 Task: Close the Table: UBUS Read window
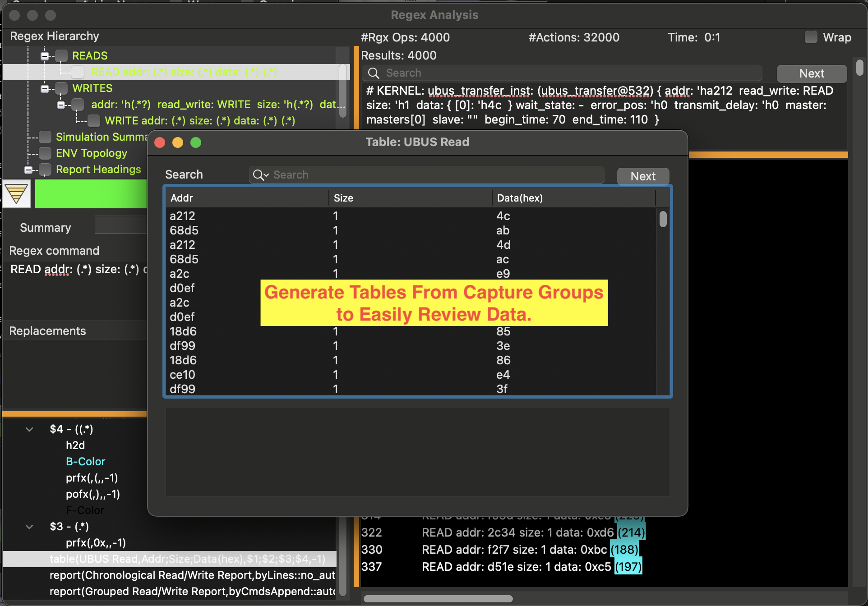[160, 142]
